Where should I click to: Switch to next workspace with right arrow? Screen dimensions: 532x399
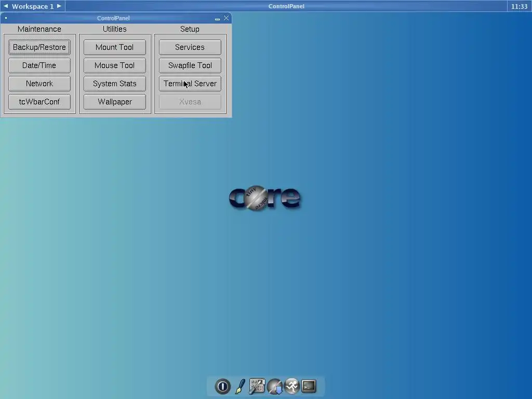tap(59, 6)
